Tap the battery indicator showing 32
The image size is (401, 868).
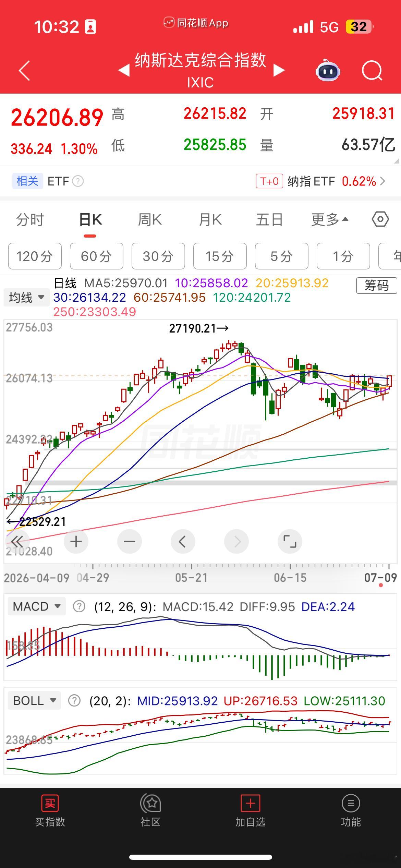pos(359,27)
